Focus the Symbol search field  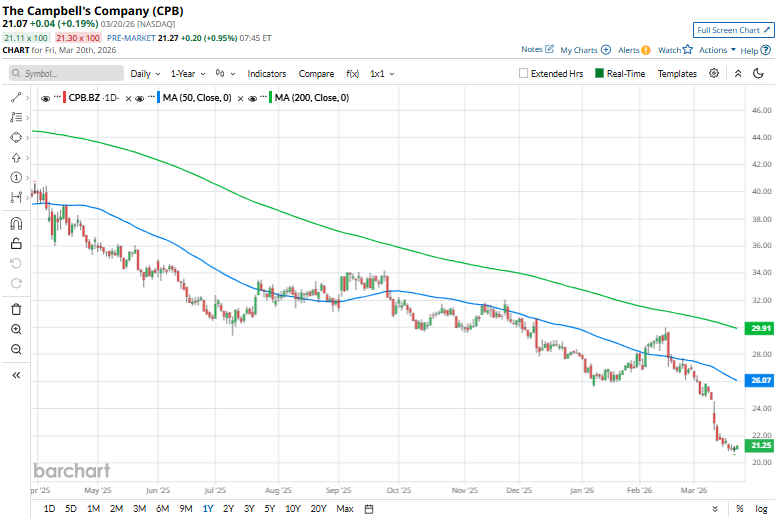tap(66, 73)
